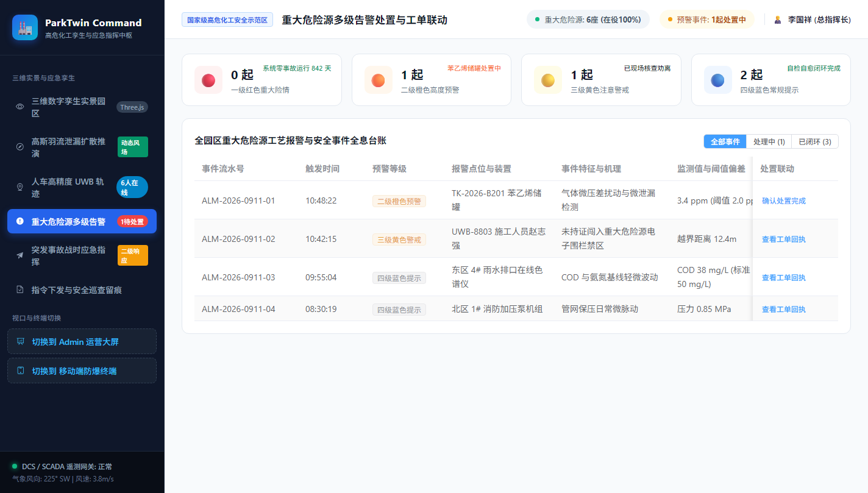Click the ParkTwin Command factory logo icon
The width and height of the screenshot is (868, 493).
coord(25,27)
